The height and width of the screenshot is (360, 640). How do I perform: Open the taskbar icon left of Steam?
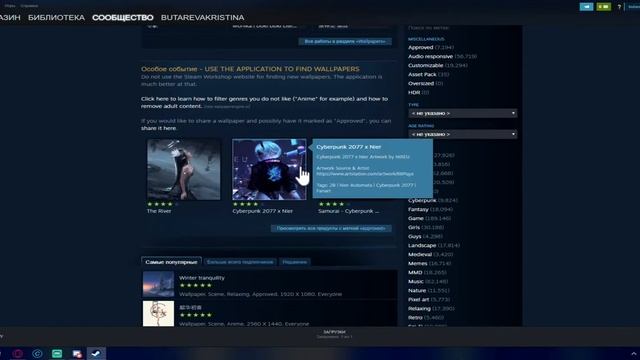77,353
